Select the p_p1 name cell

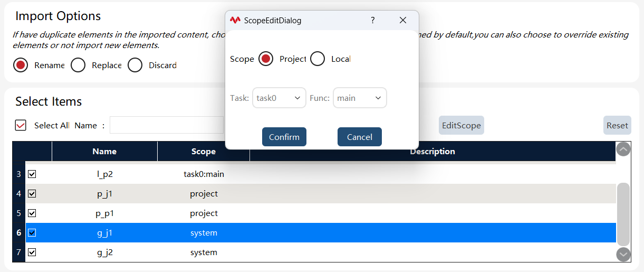[104, 213]
